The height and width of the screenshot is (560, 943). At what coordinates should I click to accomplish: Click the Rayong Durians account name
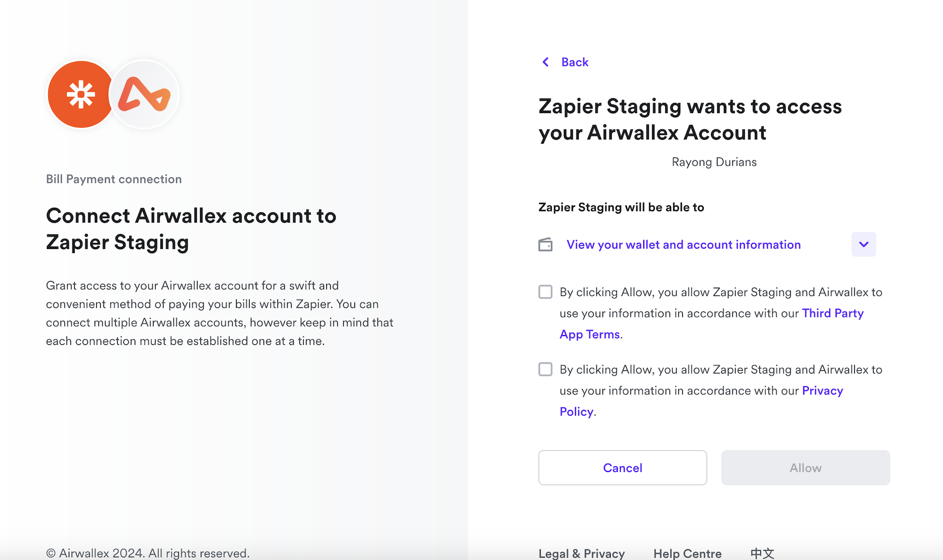(x=714, y=162)
